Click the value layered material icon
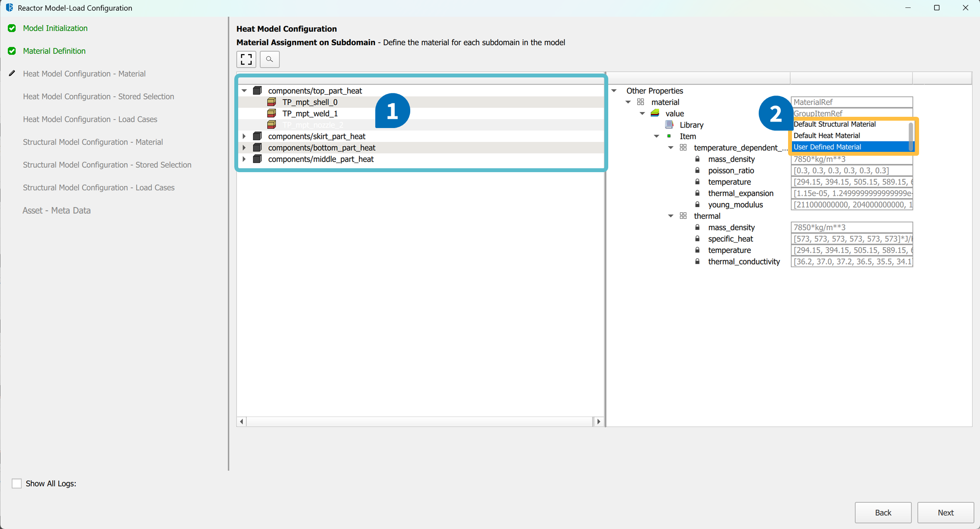This screenshot has height=529, width=980. tap(655, 113)
